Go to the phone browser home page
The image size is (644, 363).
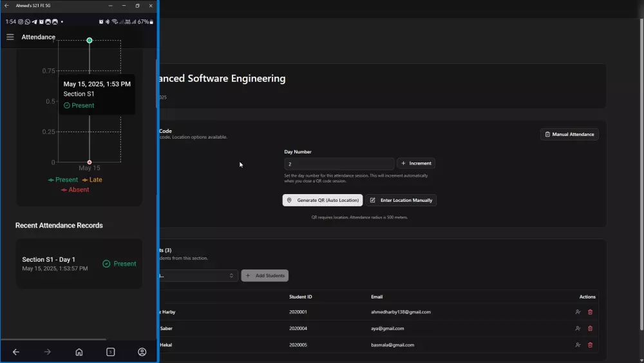coord(79,352)
